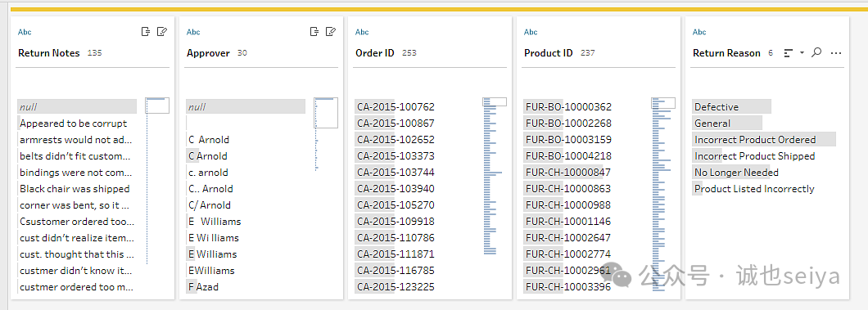The width and height of the screenshot is (868, 310).
Task: Select null value in Return Notes
Action: click(x=77, y=106)
